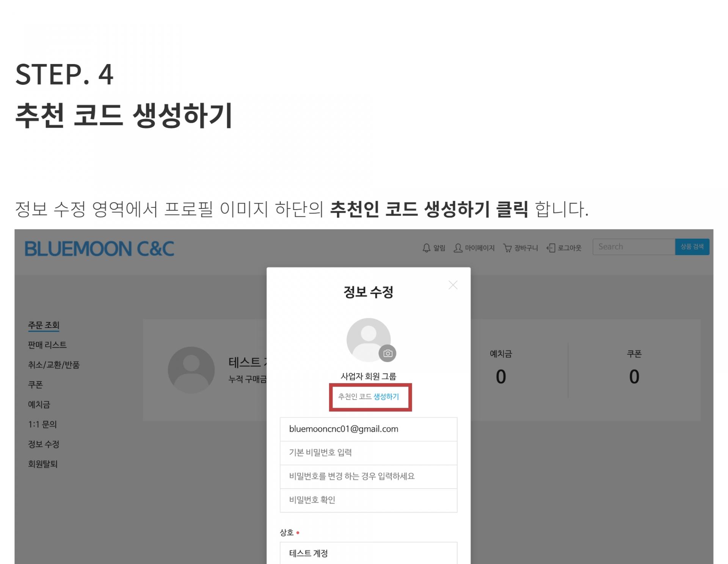The image size is (728, 564).
Task: Open 판매 리스트 in the sidebar
Action: [x=47, y=345]
